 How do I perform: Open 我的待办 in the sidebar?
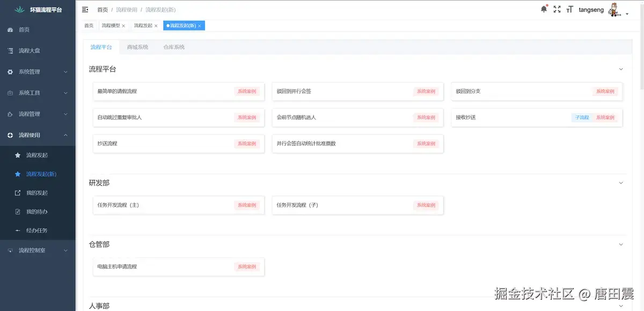point(38,211)
